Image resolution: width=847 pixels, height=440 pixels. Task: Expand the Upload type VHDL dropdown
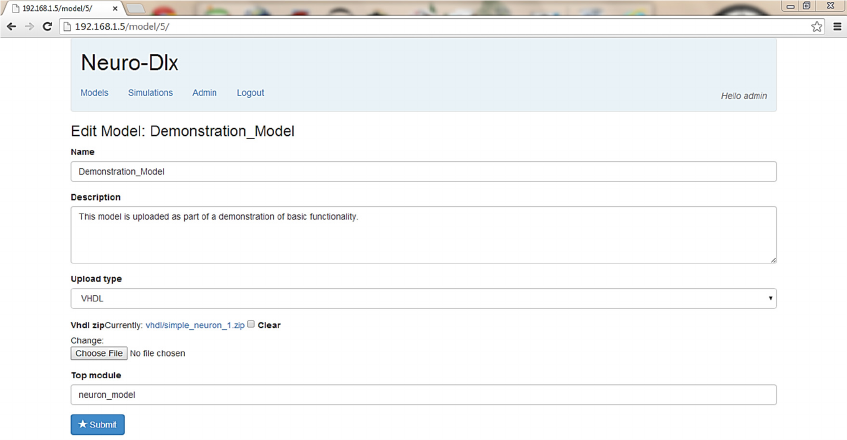click(x=423, y=298)
